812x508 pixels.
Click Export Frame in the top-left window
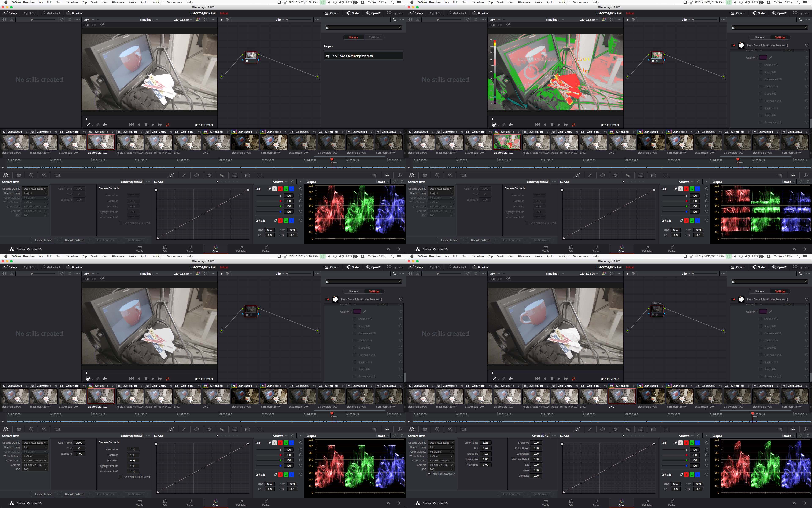coord(43,240)
